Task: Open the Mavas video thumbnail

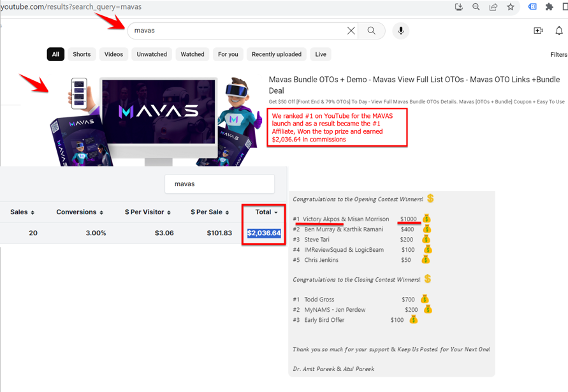Action: click(156, 120)
